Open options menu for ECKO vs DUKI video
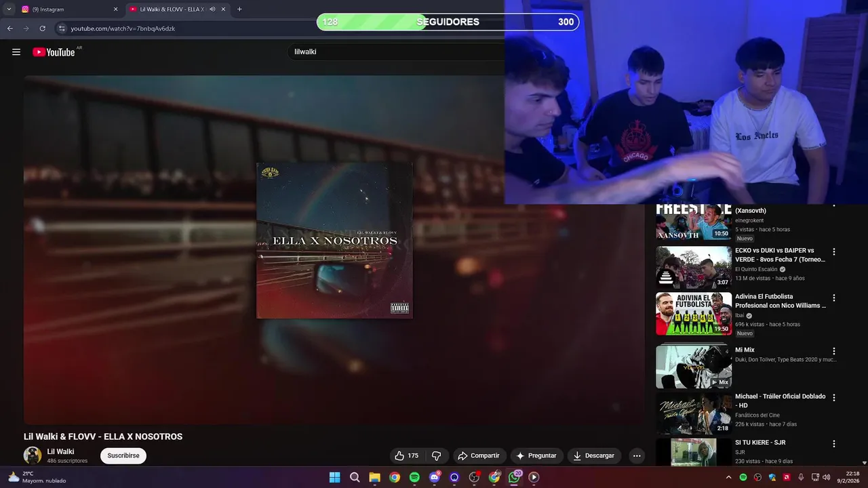 coord(834,251)
